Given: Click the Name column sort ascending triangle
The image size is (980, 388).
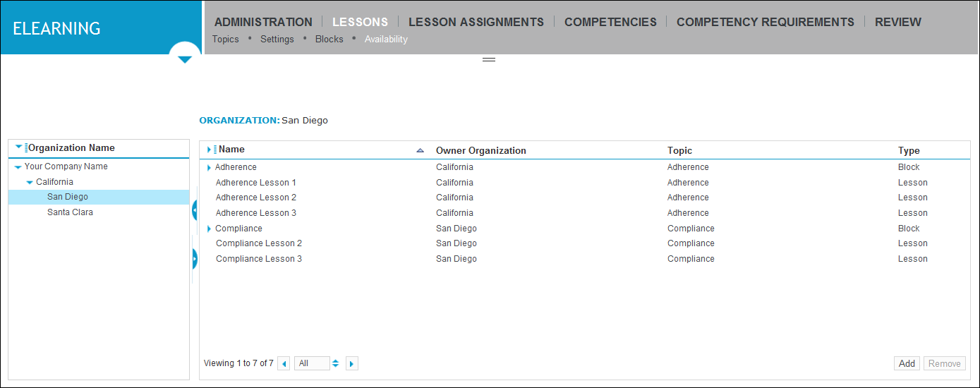Looking at the screenshot, I should [421, 150].
